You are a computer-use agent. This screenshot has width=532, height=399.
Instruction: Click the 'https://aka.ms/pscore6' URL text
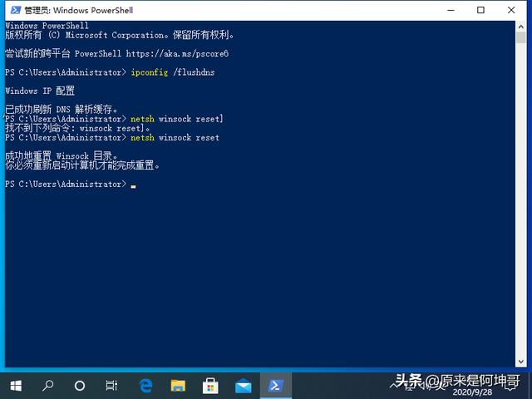click(x=177, y=53)
